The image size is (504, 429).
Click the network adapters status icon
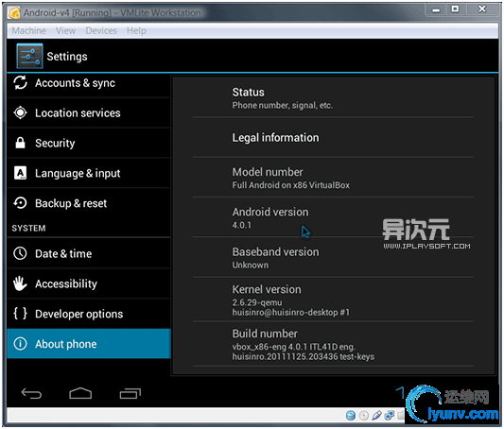click(x=390, y=415)
